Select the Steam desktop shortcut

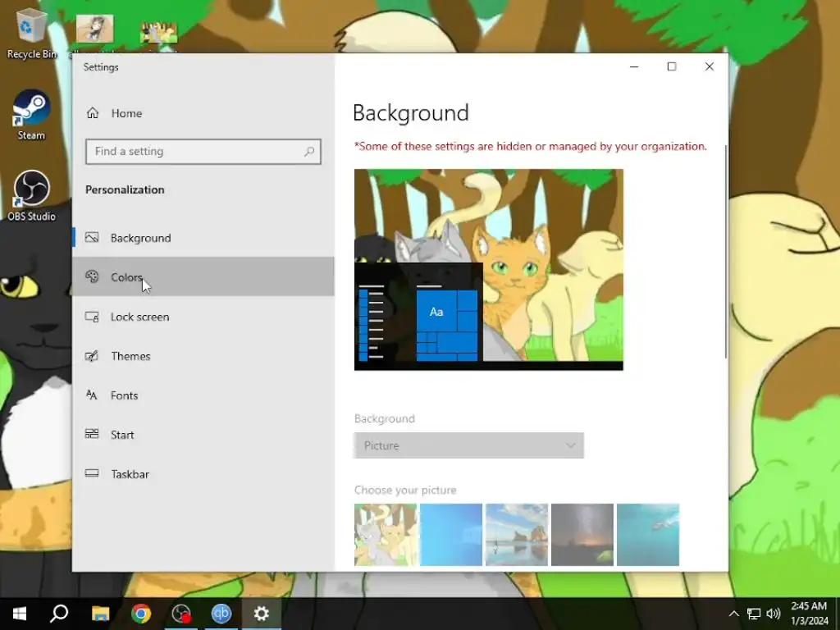(31, 115)
